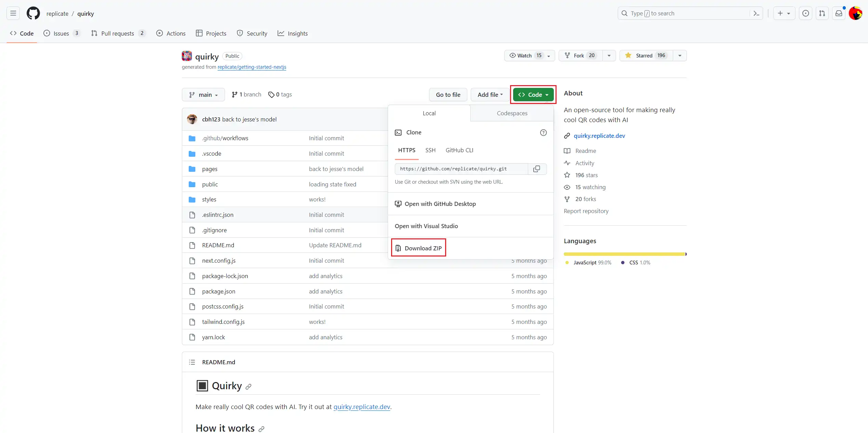Select the HTTPS clone URL text field
The image size is (868, 433).
pyautogui.click(x=462, y=169)
